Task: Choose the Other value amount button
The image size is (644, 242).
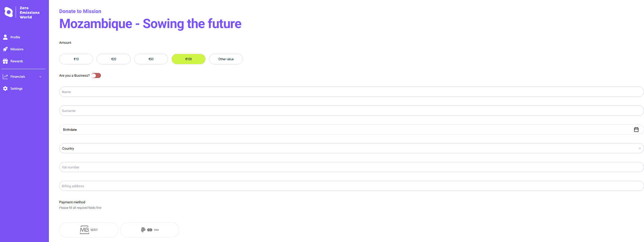Action: tap(226, 59)
